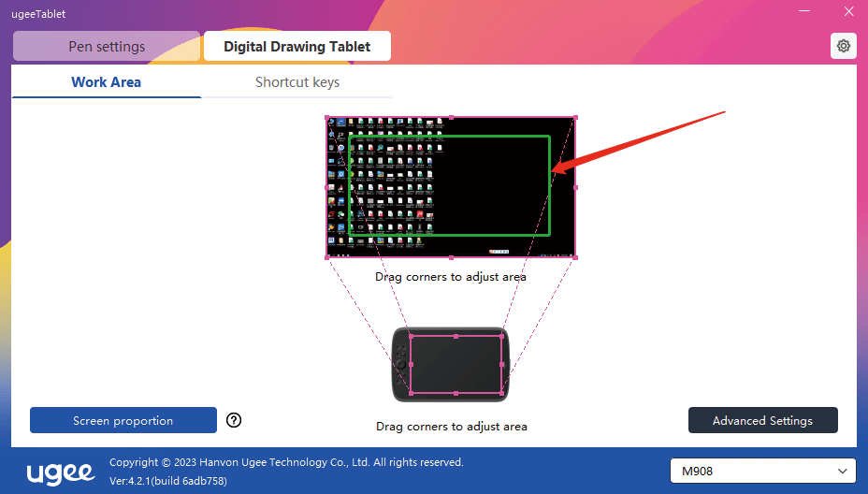Click the dropdown chevron beside M908
The image size is (868, 494).
click(843, 472)
